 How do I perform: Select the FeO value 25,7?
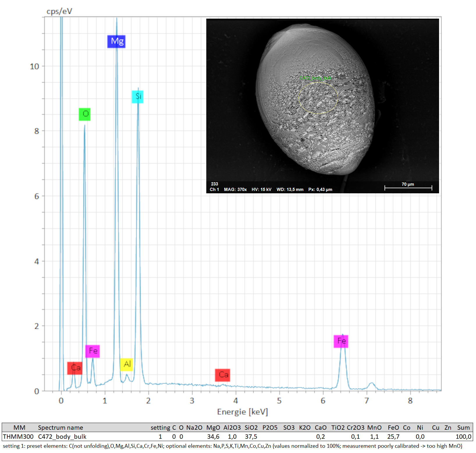(393, 437)
